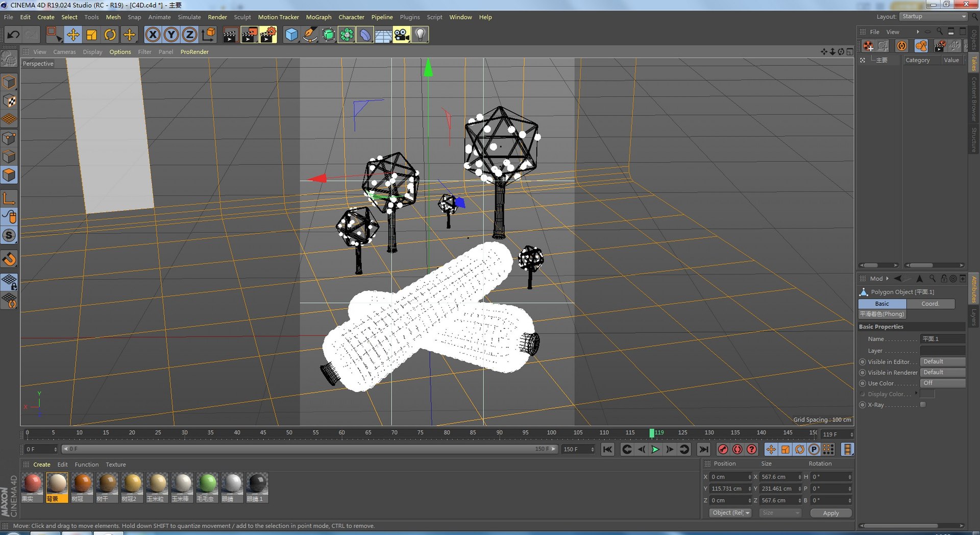The width and height of the screenshot is (980, 535).
Task: Toggle Autokeying red button
Action: click(737, 449)
